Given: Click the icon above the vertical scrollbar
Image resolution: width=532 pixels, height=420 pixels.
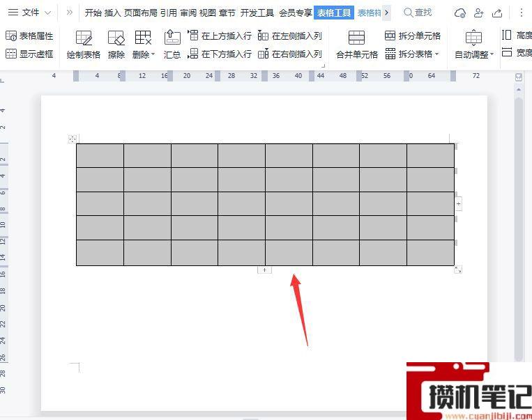Looking at the screenshot, I should point(519,77).
